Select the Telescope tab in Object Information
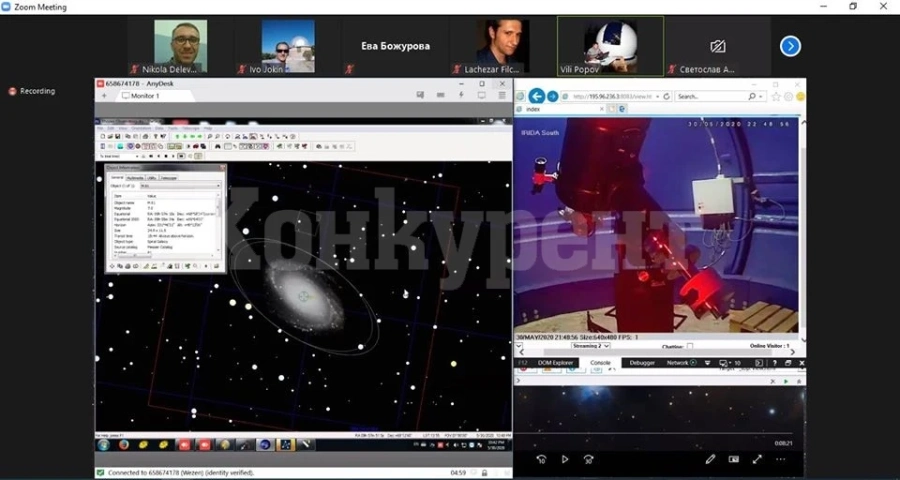Viewport: 900px width, 480px height. click(168, 178)
